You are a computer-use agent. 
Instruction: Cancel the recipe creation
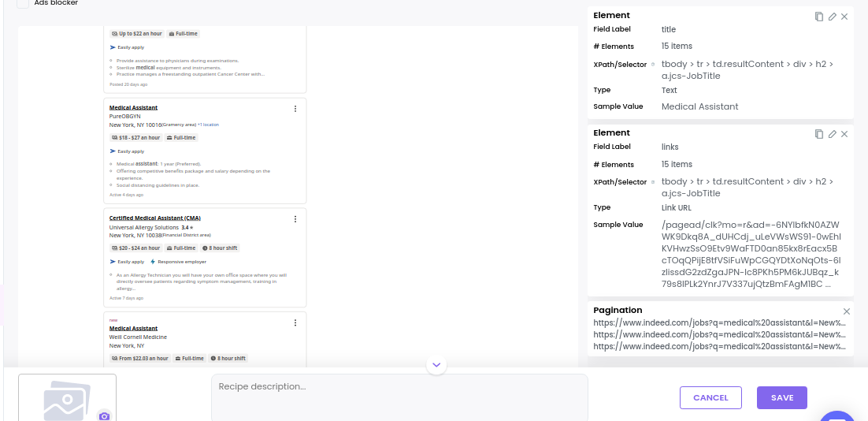[x=710, y=397]
